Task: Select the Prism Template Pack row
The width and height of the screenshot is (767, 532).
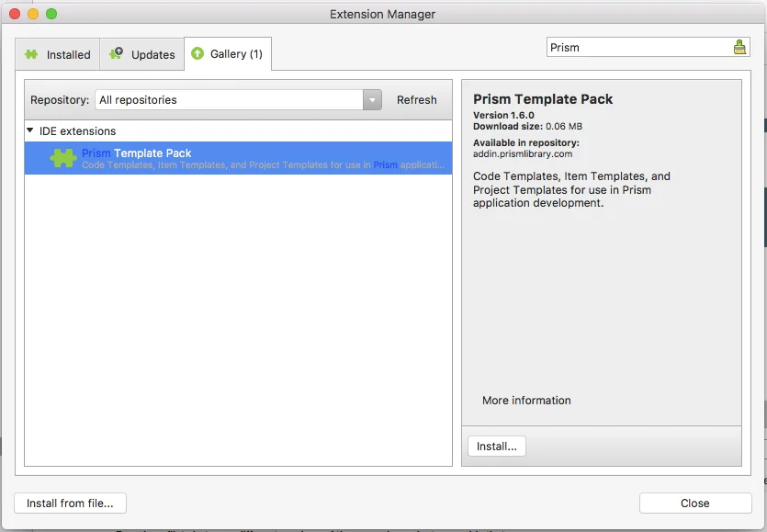Action: [x=238, y=158]
